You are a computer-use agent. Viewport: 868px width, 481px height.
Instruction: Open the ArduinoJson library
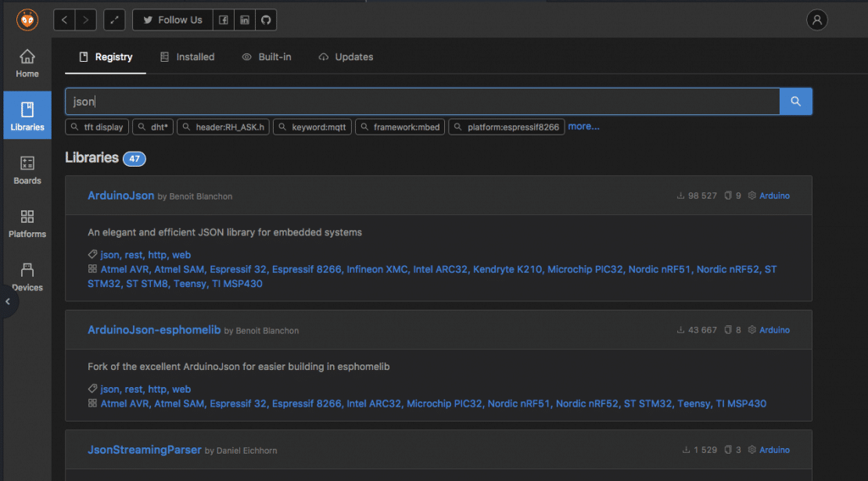[x=120, y=196]
